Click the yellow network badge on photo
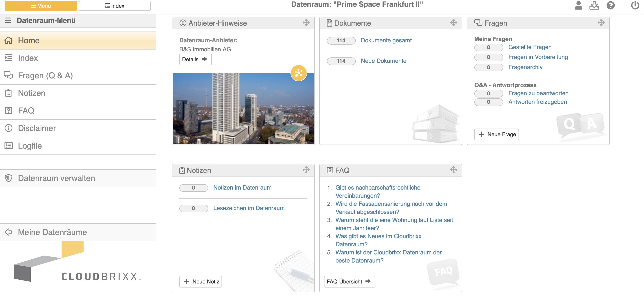 tap(299, 73)
